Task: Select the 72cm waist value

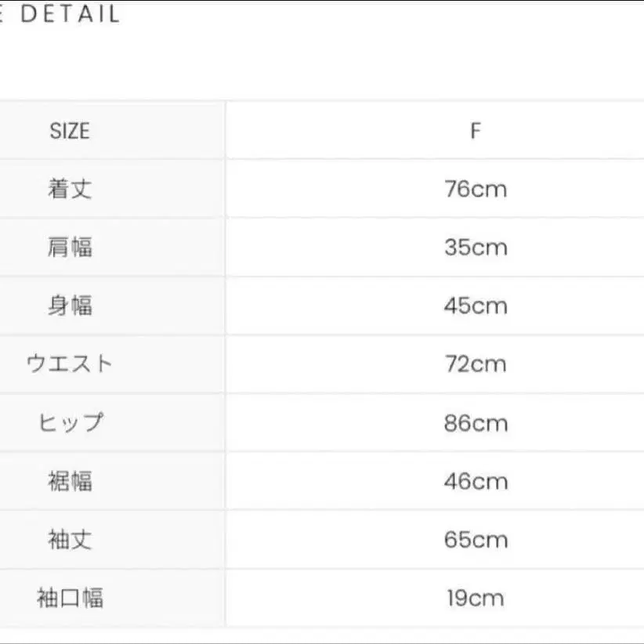Action: [475, 364]
